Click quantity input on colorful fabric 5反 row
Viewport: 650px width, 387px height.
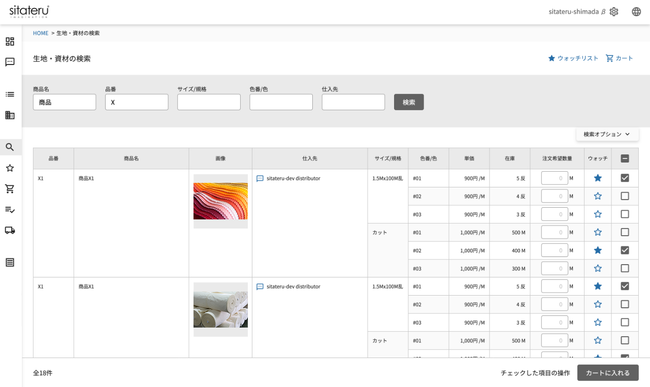pos(555,178)
